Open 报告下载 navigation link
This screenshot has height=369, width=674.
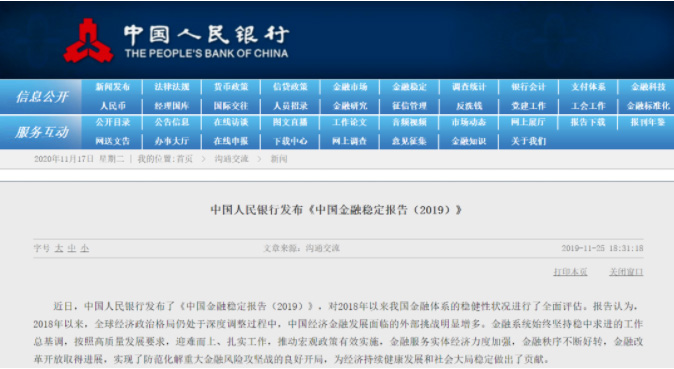(x=588, y=122)
